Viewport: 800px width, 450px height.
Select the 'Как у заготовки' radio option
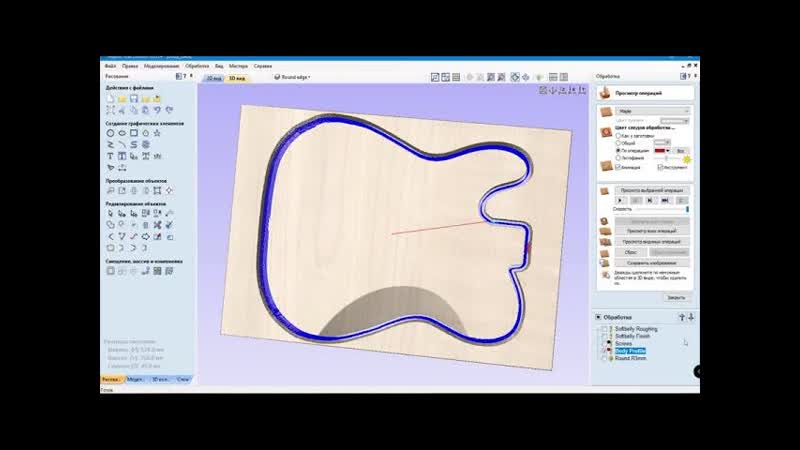pyautogui.click(x=618, y=136)
